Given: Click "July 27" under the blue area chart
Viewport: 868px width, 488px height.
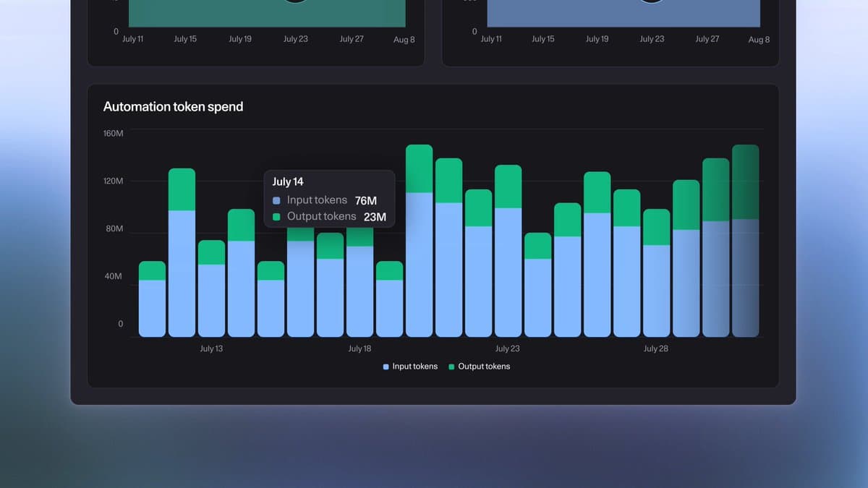Looking at the screenshot, I should point(707,39).
